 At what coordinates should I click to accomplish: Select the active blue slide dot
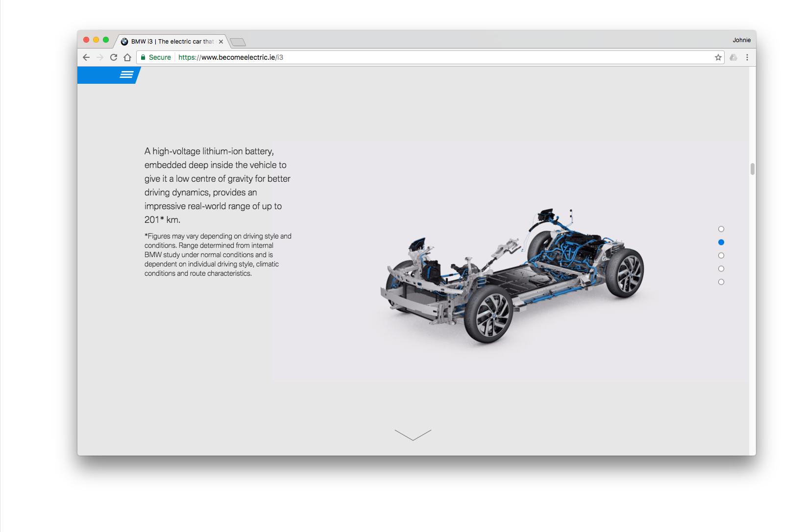tap(721, 242)
